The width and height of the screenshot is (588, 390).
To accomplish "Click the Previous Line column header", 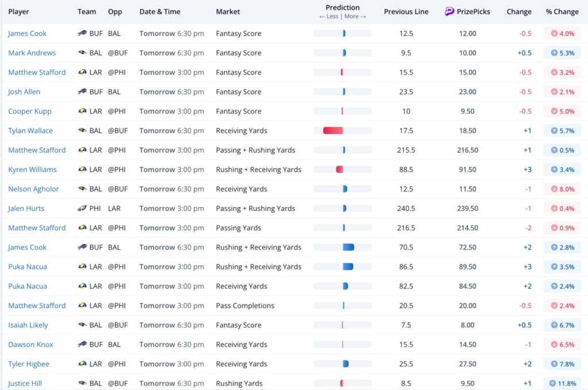I will click(406, 11).
